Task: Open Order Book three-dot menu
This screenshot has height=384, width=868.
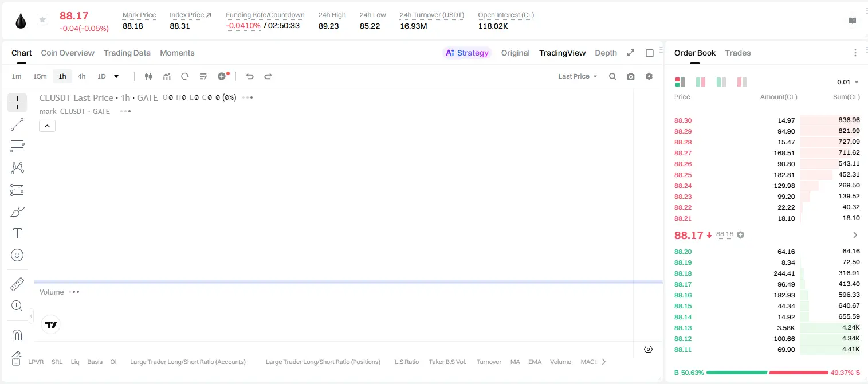Action: [855, 53]
